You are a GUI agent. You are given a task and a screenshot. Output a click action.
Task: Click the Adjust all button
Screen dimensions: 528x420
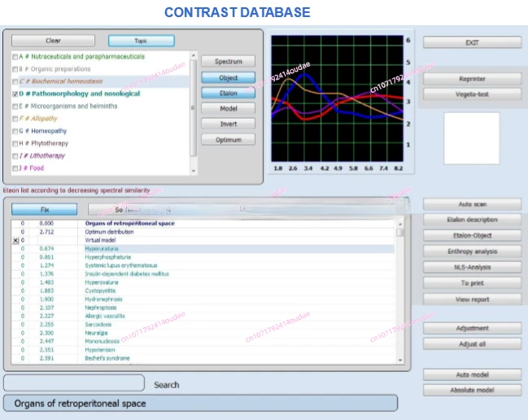click(472, 343)
